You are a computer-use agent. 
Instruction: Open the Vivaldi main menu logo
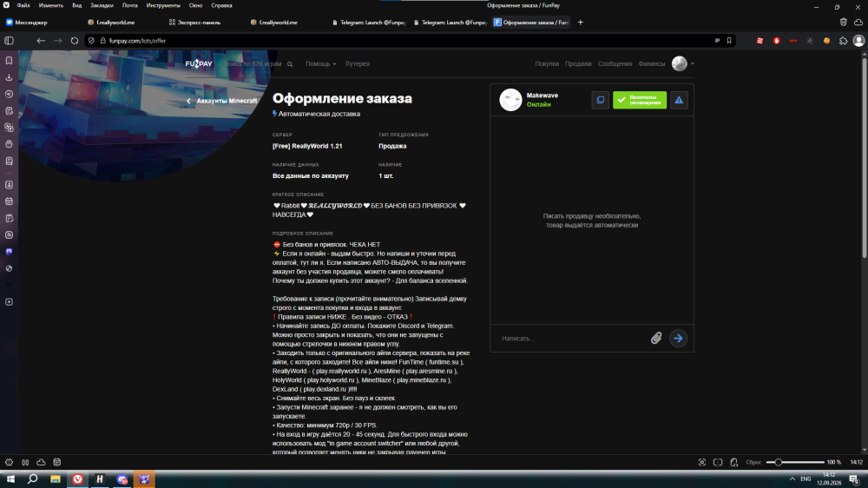pos(6,5)
